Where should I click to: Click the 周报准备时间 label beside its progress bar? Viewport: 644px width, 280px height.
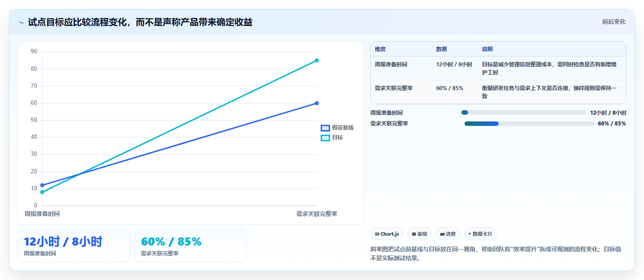coord(386,113)
